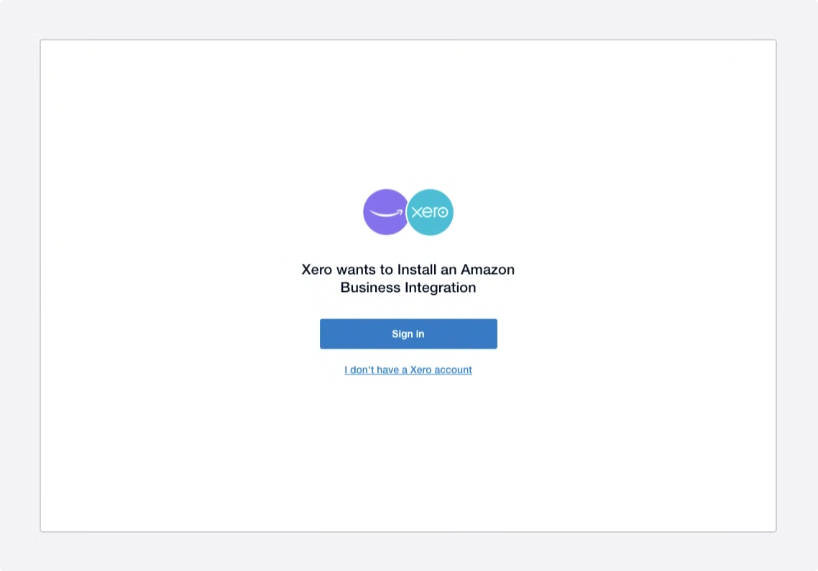Click the white "Sign in" label text

(408, 334)
